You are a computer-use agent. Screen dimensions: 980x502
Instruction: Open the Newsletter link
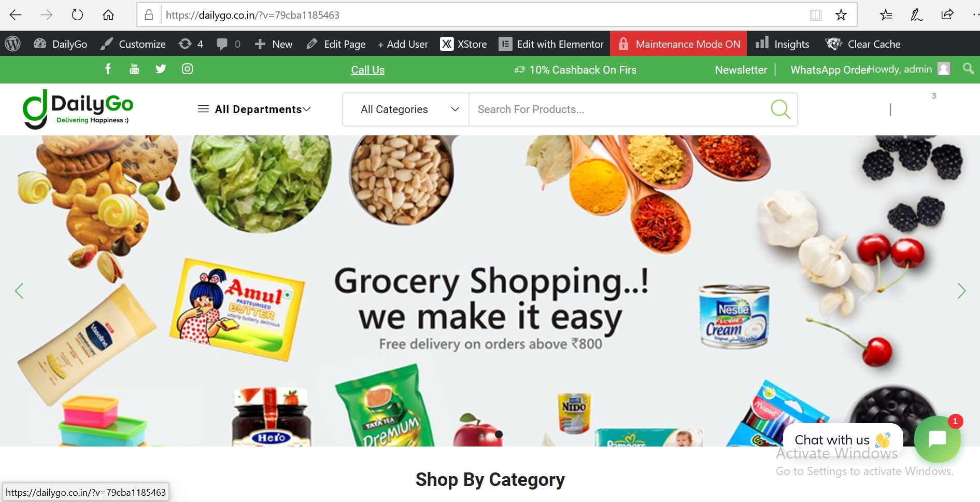741,70
